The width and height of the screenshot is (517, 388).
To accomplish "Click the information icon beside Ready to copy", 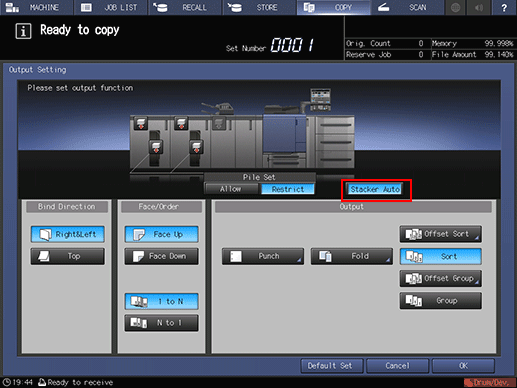I will tap(23, 31).
